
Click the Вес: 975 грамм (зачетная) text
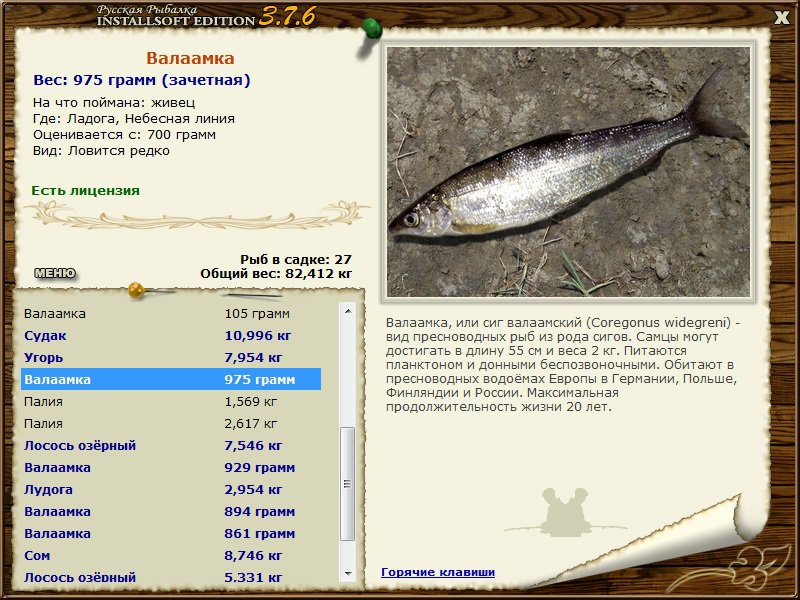(142, 80)
